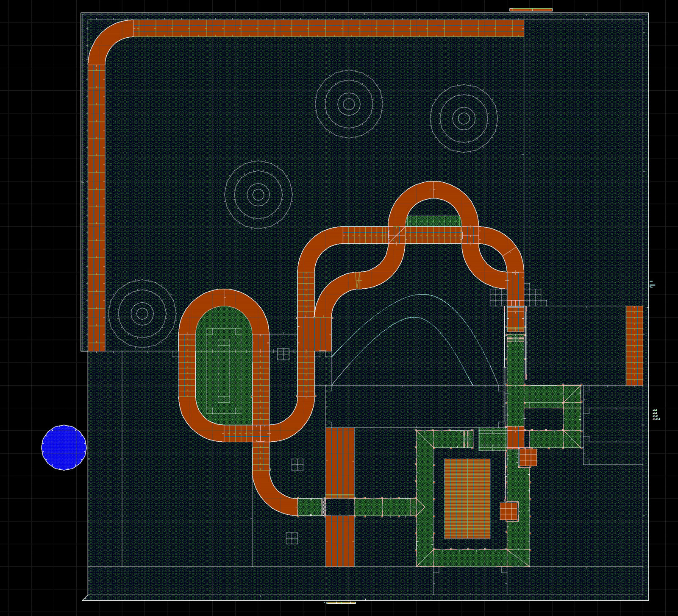Select the orange striped road below the green walkway
Image resolution: width=678 pixels, height=616 pixels.
coord(340,541)
